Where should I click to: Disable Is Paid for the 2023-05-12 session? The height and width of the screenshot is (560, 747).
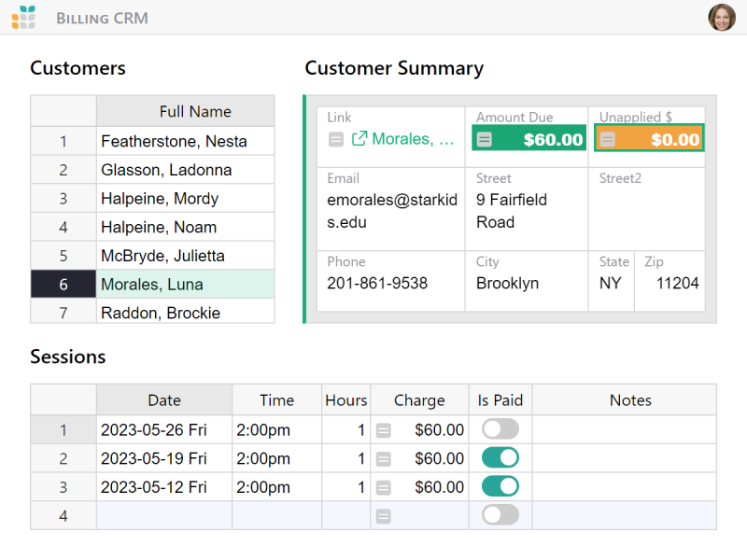coord(500,486)
